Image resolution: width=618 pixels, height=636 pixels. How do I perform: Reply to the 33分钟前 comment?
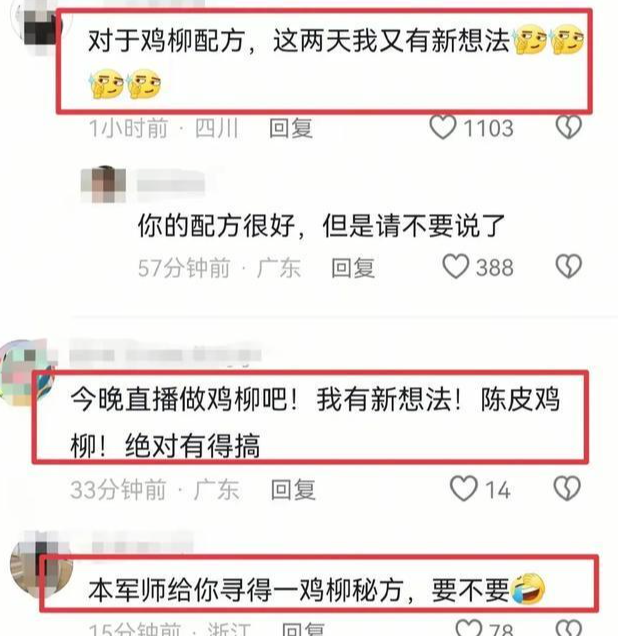coord(293,489)
